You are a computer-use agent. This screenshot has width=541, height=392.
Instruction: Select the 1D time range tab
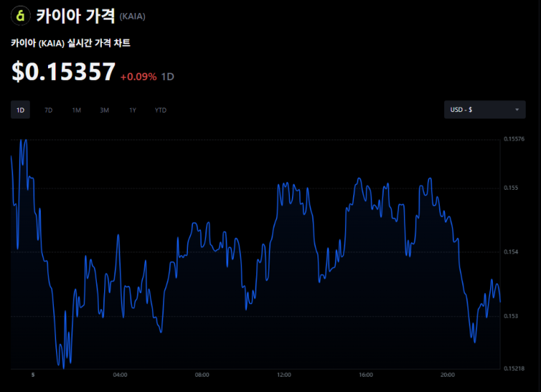tap(20, 110)
